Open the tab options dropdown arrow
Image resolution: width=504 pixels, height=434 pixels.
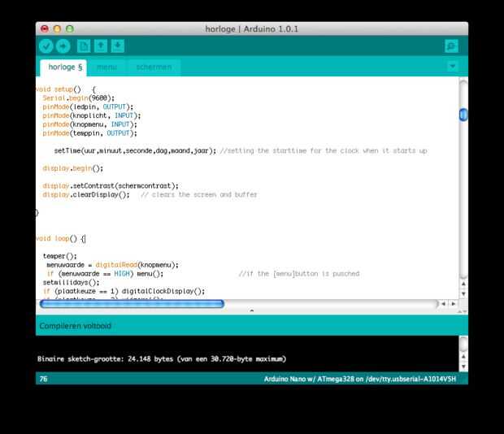453,67
